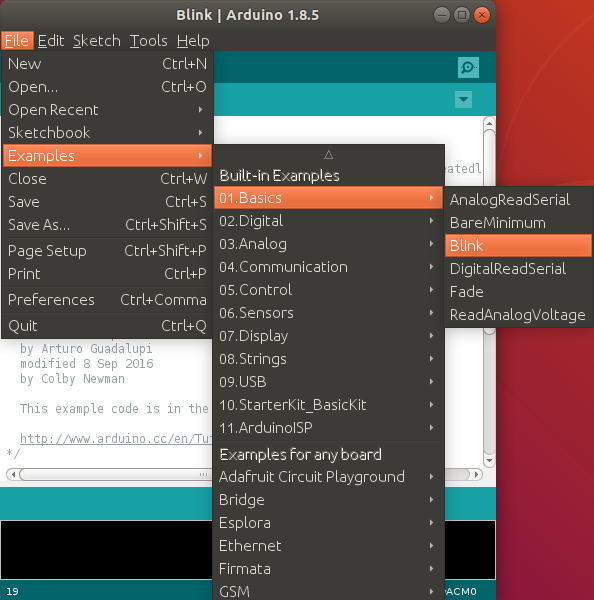Image resolution: width=594 pixels, height=600 pixels.
Task: Choose Save As... menu item
Action: 107,225
